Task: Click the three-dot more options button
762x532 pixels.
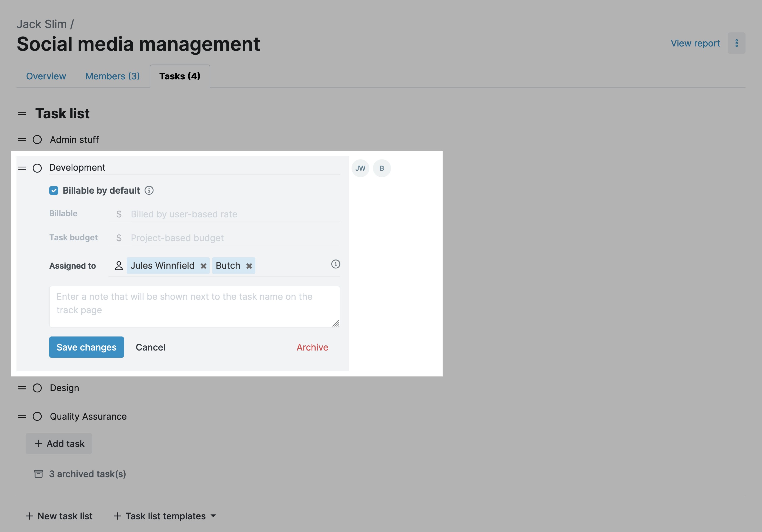Action: [x=736, y=43]
